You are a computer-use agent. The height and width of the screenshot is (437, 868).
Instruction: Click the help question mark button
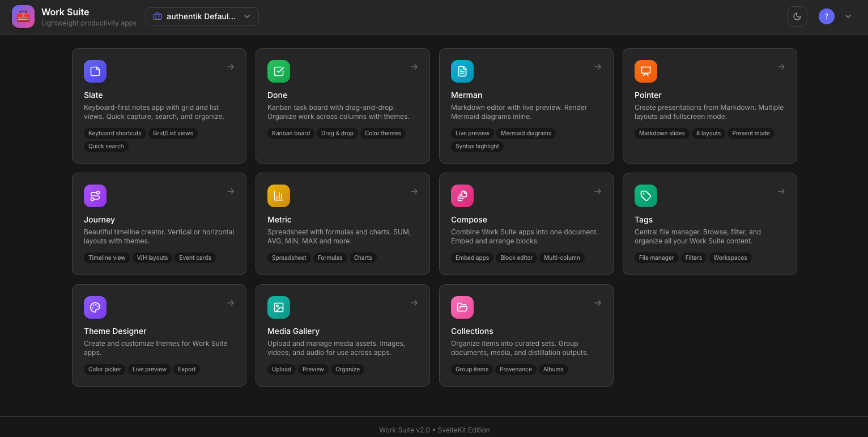(x=827, y=16)
